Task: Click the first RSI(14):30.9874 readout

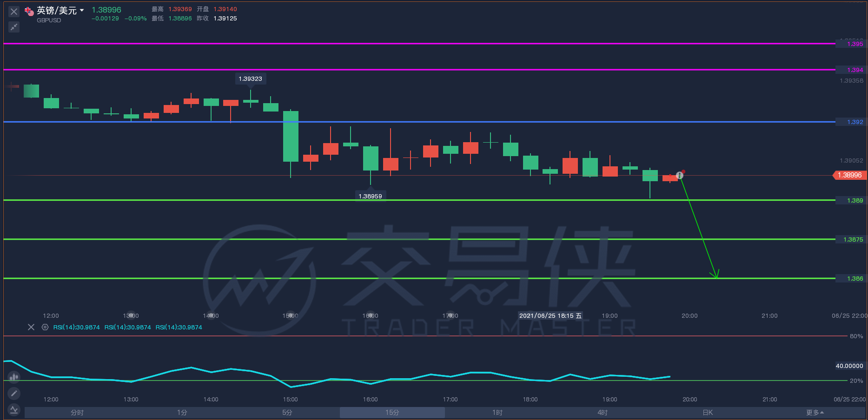Action: pos(77,328)
